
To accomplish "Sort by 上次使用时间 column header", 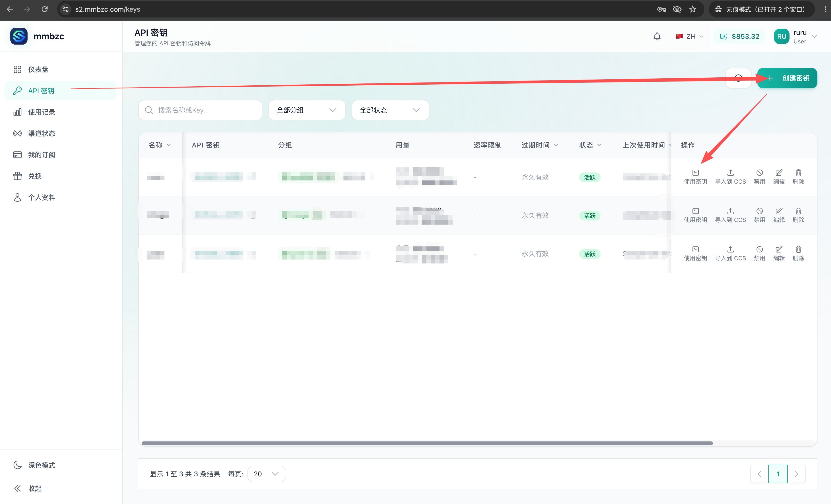I will click(647, 145).
